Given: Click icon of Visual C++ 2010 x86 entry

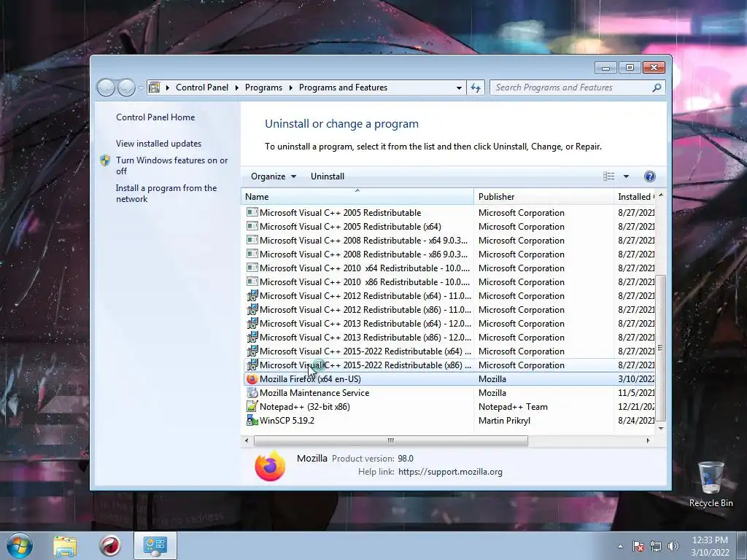Looking at the screenshot, I should pyautogui.click(x=252, y=281).
